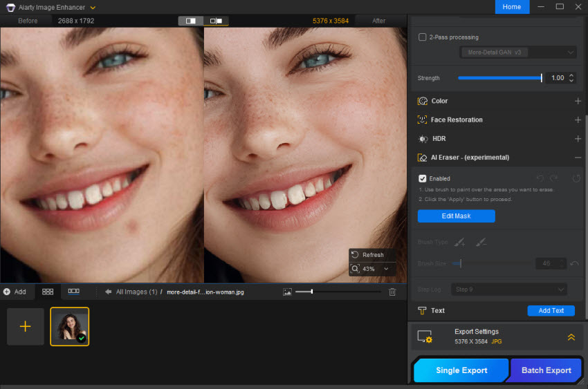Adjust the Strength slider
Image resolution: width=588 pixels, height=389 pixels.
pyautogui.click(x=500, y=78)
